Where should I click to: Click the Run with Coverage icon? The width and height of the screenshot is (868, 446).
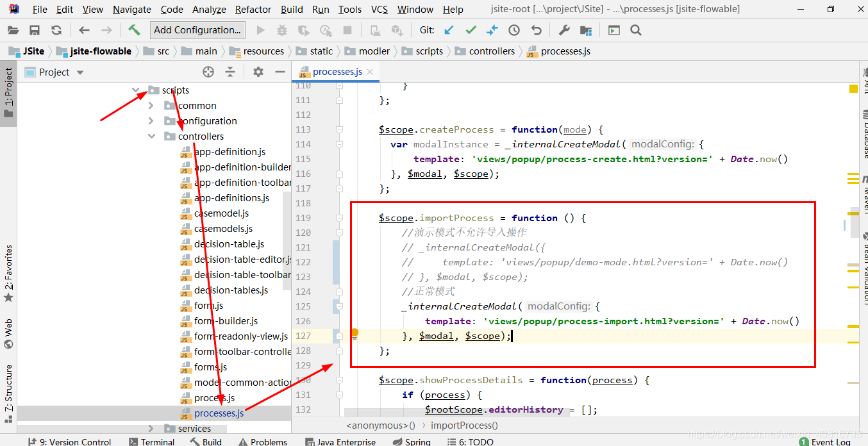pos(304,30)
